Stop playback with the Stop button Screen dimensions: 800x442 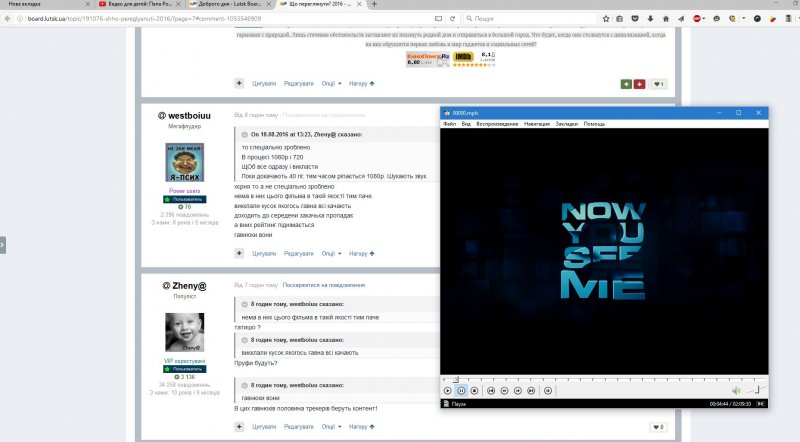[475, 390]
